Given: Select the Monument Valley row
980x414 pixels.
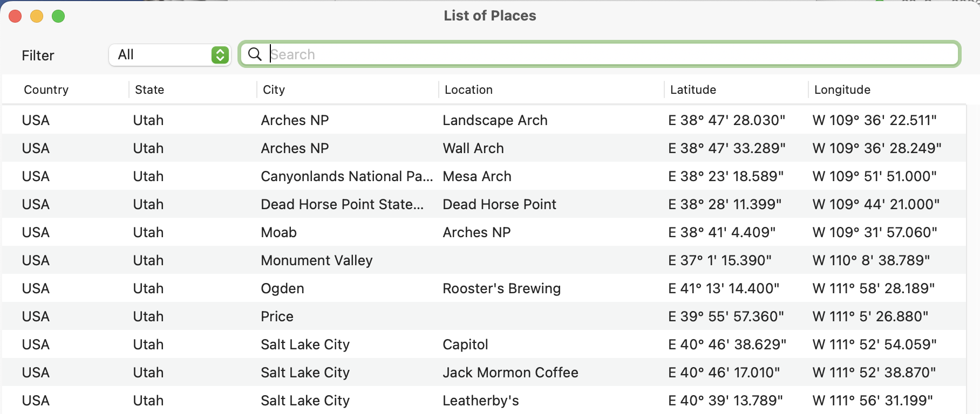Looking at the screenshot, I should coord(484,260).
